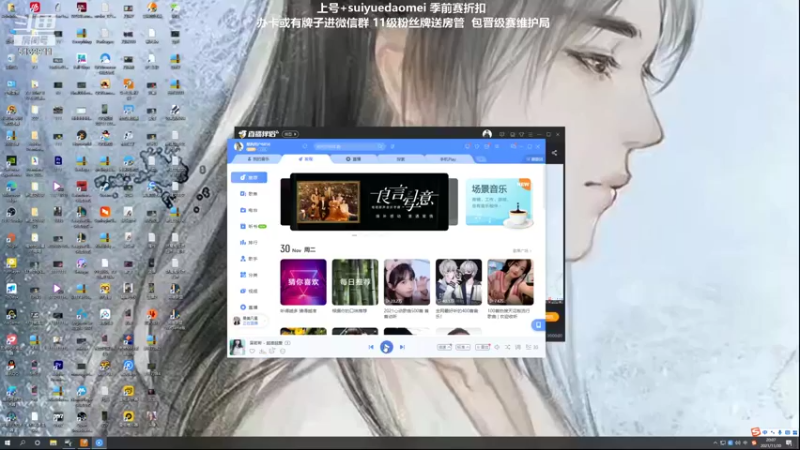Switch to the 探索 tab
Viewport: 800px width, 450px height.
coord(401,159)
